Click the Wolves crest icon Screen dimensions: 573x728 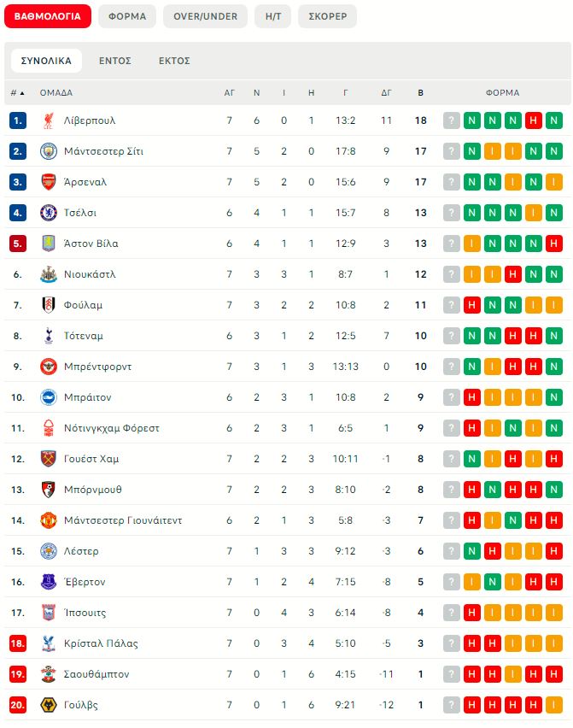pos(48,705)
